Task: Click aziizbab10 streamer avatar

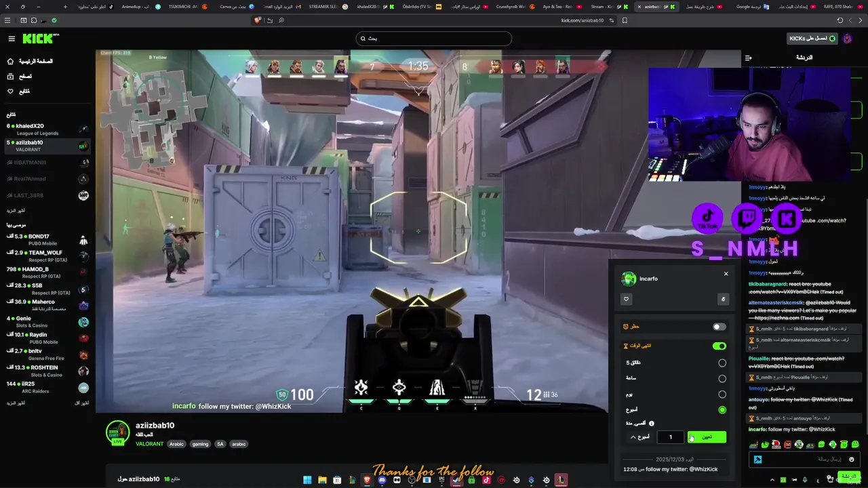Action: [118, 432]
